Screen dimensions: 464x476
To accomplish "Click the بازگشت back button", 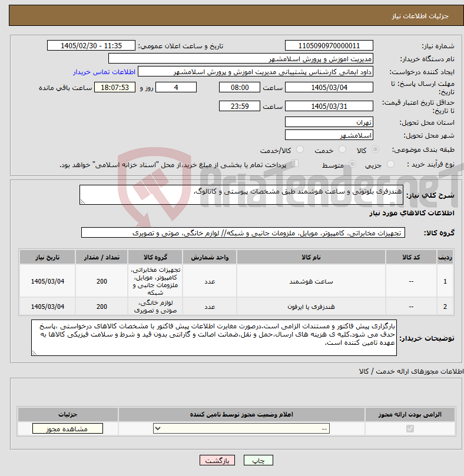I will coord(217,460).
